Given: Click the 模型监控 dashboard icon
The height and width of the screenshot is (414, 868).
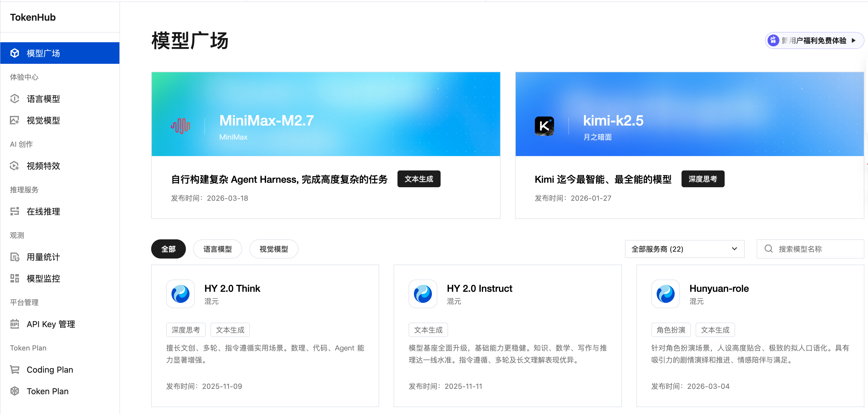Looking at the screenshot, I should coord(14,278).
